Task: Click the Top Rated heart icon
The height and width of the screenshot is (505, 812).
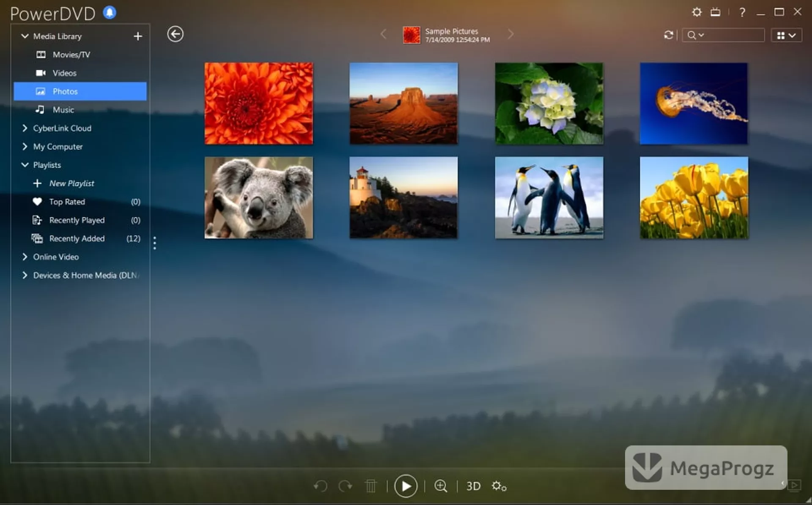Action: coord(37,202)
